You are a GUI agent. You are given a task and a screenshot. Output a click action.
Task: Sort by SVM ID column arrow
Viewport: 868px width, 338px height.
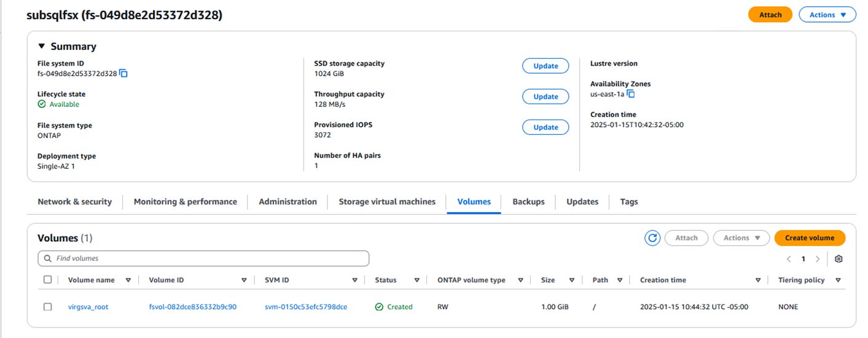(x=355, y=280)
